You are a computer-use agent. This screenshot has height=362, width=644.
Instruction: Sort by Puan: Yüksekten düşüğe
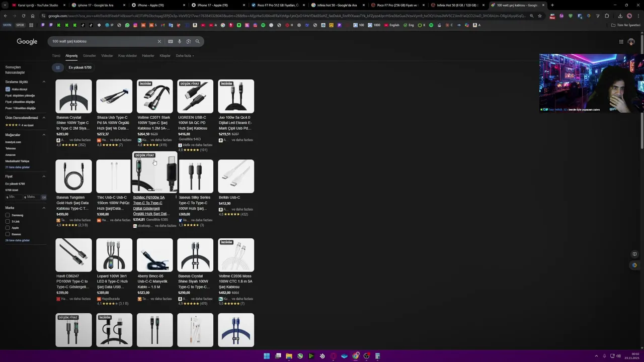pyautogui.click(x=21, y=108)
